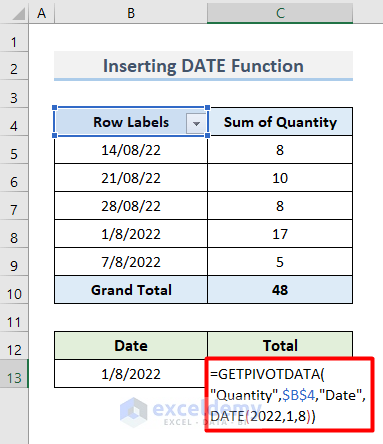Screen dimensions: 383x444
Task: Click the 'Sum of Quantity' header cell
Action: tap(280, 122)
